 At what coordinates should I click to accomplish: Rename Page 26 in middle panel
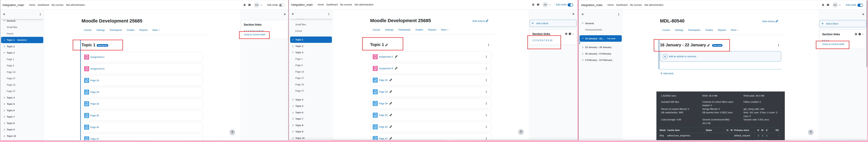[x=391, y=80]
